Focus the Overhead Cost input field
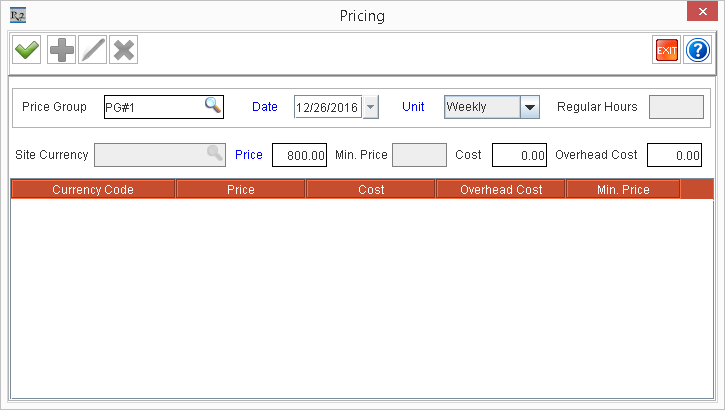Viewport: 725px width, 410px height. coord(673,155)
